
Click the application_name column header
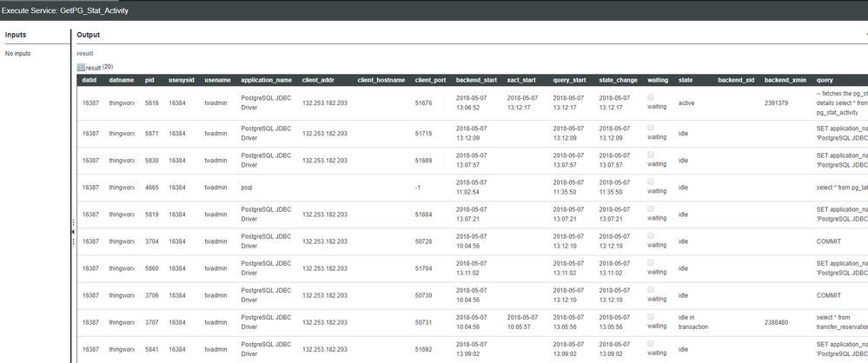[266, 80]
